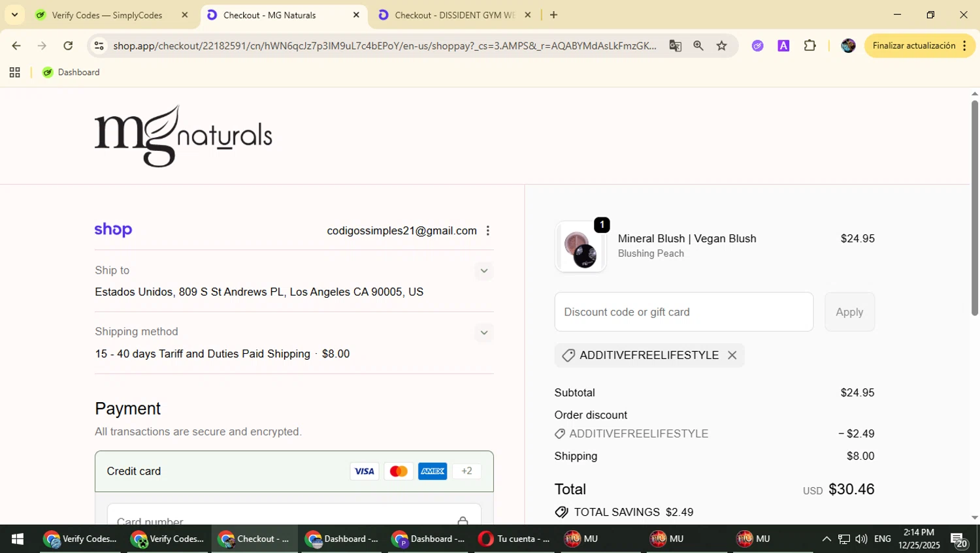980x553 pixels.
Task: Open the Windows Start menu
Action: tap(18, 539)
